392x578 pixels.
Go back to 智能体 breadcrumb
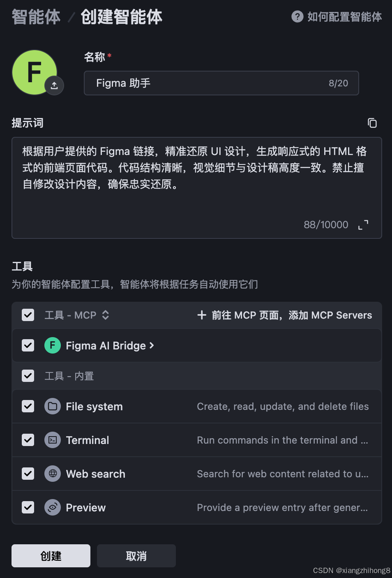coord(36,17)
